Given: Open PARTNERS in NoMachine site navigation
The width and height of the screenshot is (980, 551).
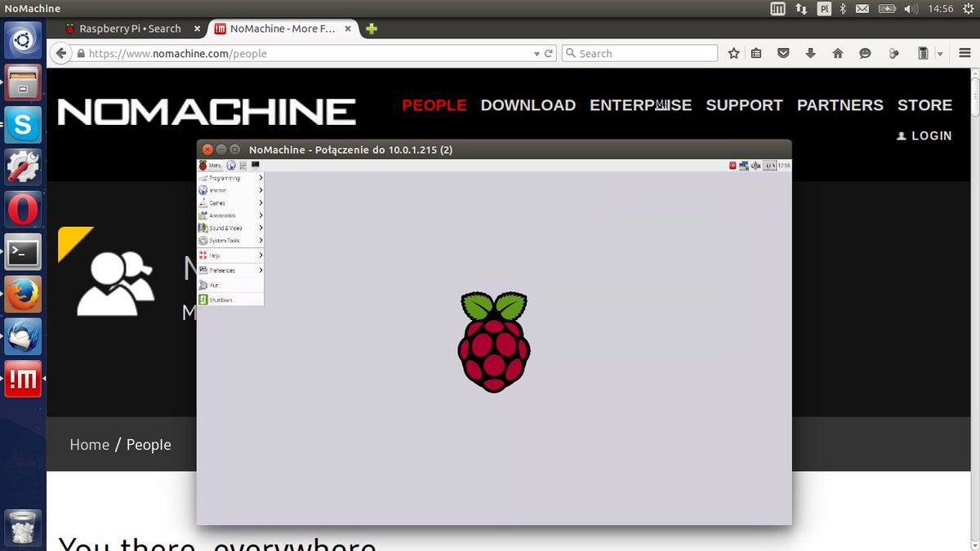Looking at the screenshot, I should click(840, 105).
